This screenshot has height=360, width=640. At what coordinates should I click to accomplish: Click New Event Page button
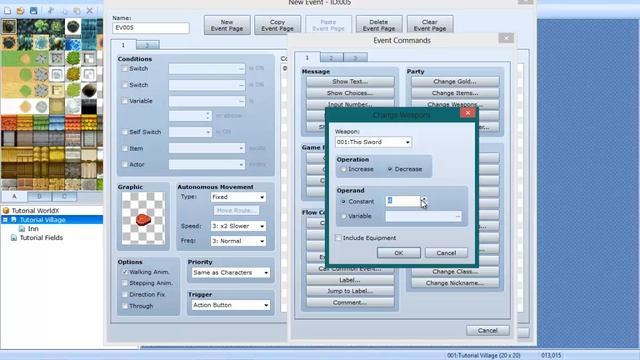click(227, 25)
